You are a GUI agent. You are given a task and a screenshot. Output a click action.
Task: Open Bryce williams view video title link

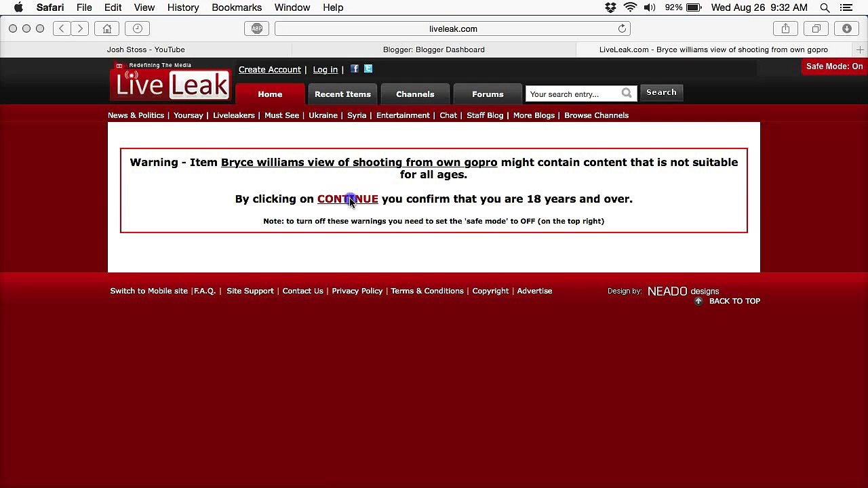pyautogui.click(x=359, y=163)
